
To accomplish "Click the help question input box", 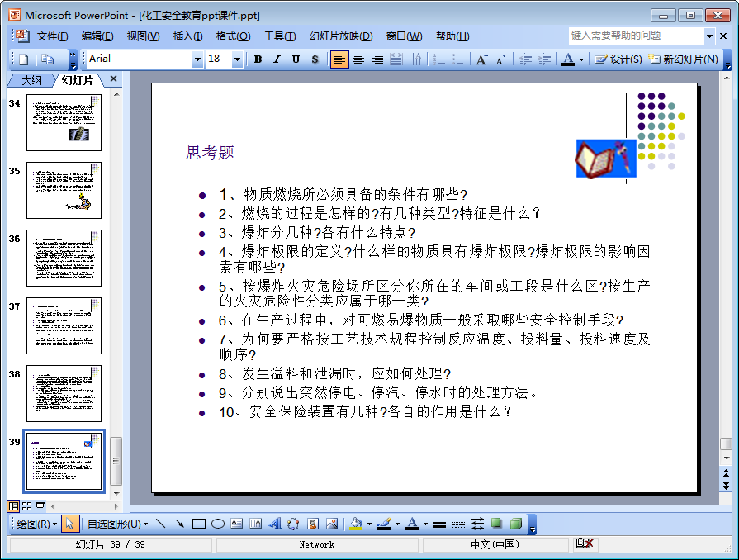I will (637, 36).
